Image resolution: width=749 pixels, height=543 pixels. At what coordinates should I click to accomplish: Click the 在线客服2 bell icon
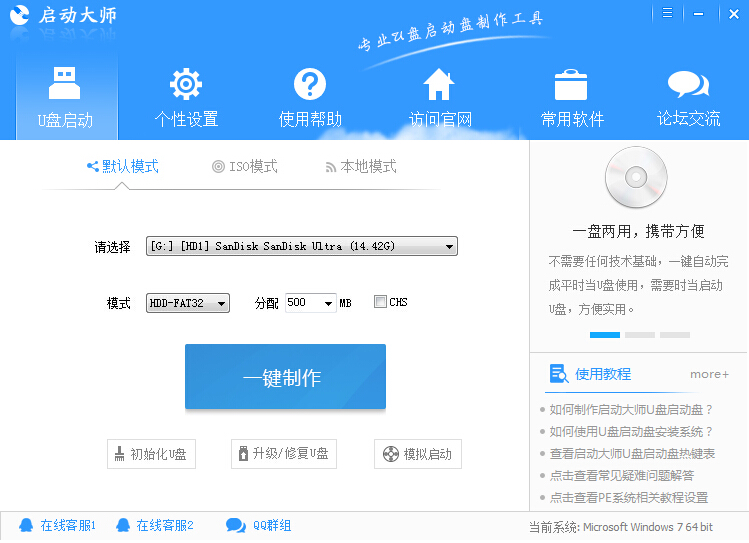pos(123,525)
